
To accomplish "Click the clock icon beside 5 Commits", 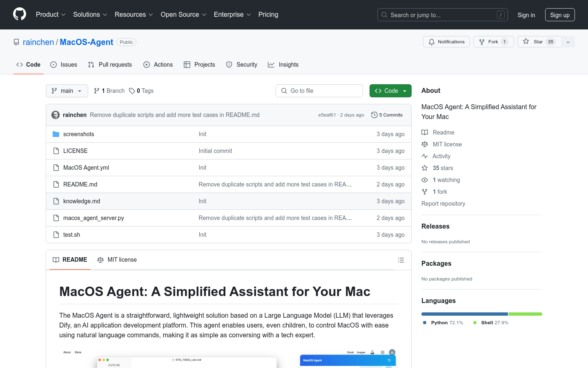I will click(x=374, y=115).
